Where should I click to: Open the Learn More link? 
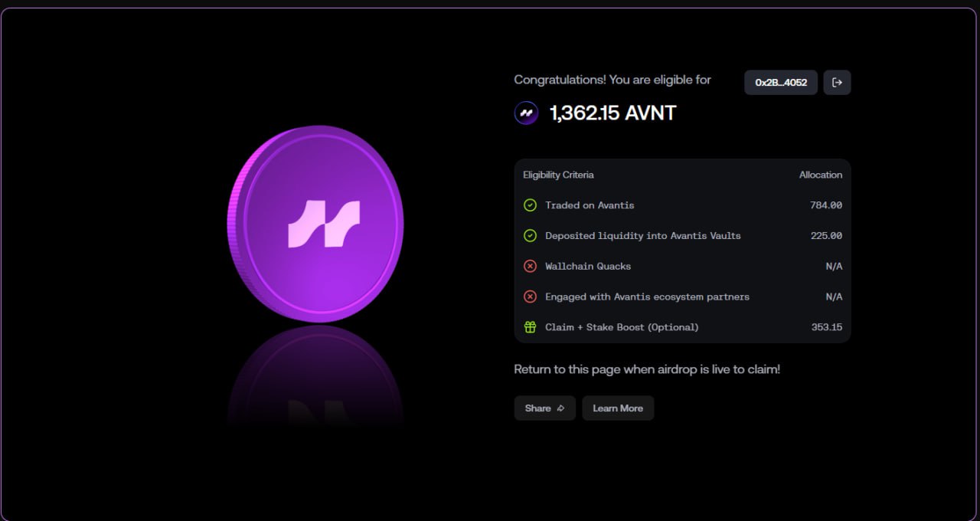point(618,408)
